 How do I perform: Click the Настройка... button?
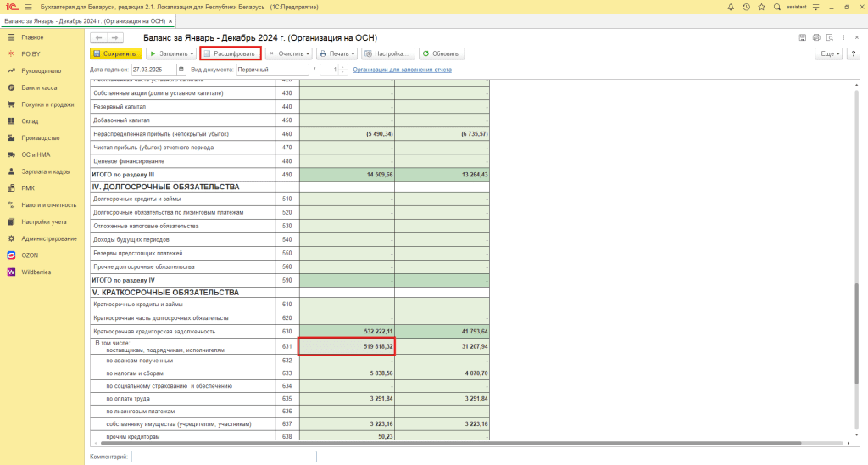(388, 53)
